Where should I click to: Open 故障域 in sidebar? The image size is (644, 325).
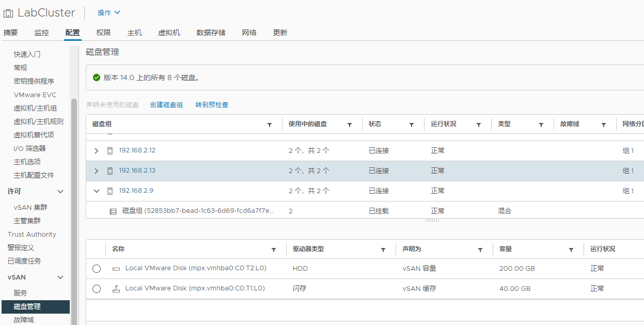[x=24, y=320]
